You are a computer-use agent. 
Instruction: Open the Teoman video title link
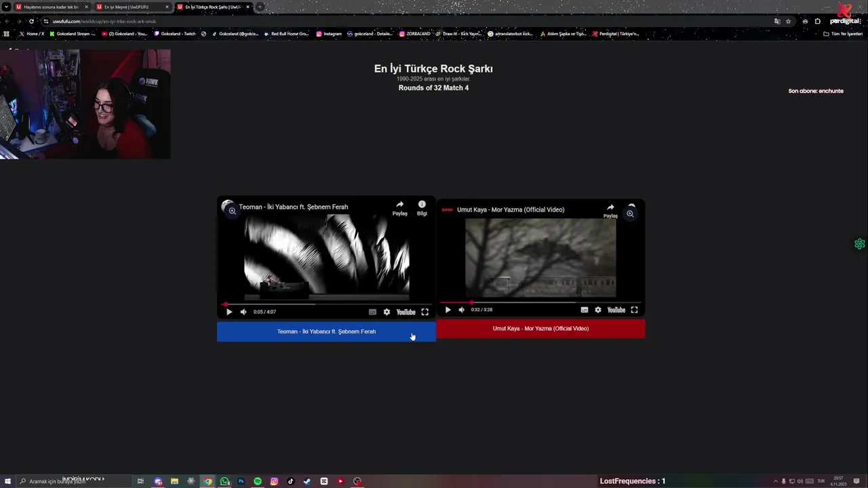tap(293, 207)
